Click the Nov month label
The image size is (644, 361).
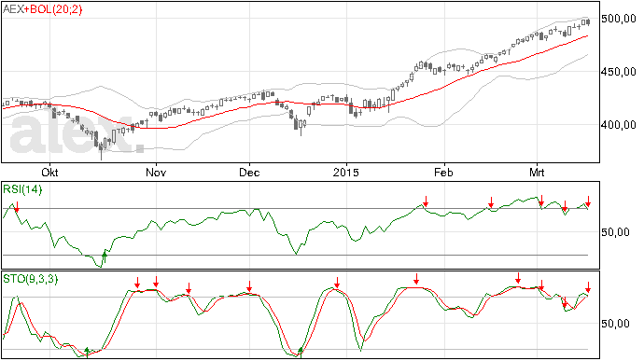click(156, 172)
